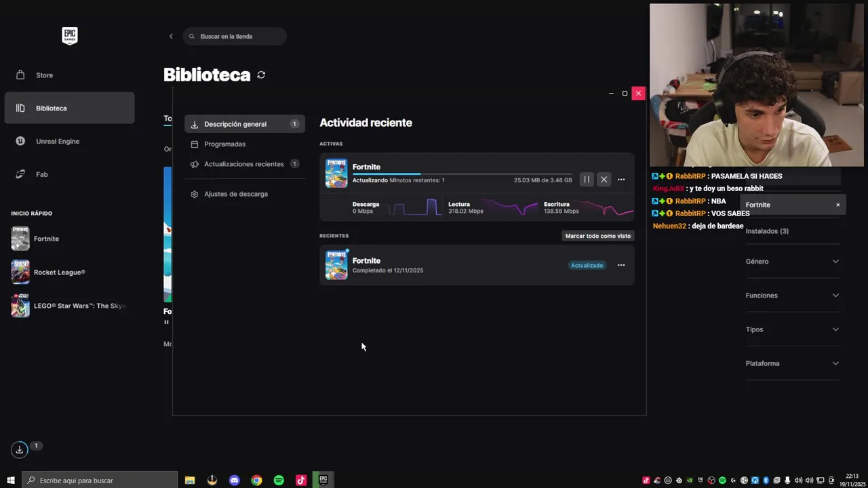
Task: Open Discord from the taskbar
Action: 235,480
